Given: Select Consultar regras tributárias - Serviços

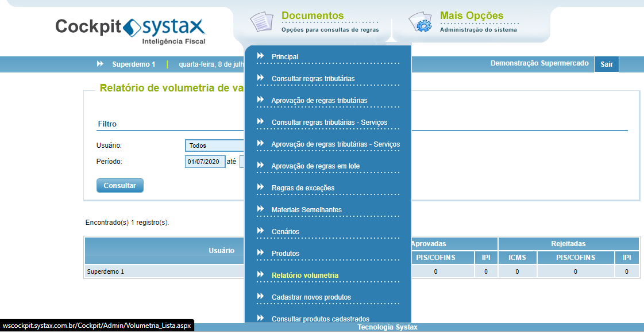Looking at the screenshot, I should (x=329, y=123).
